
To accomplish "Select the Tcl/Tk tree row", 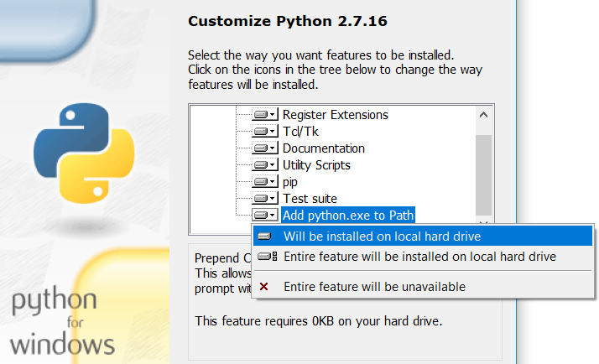I will [x=300, y=132].
